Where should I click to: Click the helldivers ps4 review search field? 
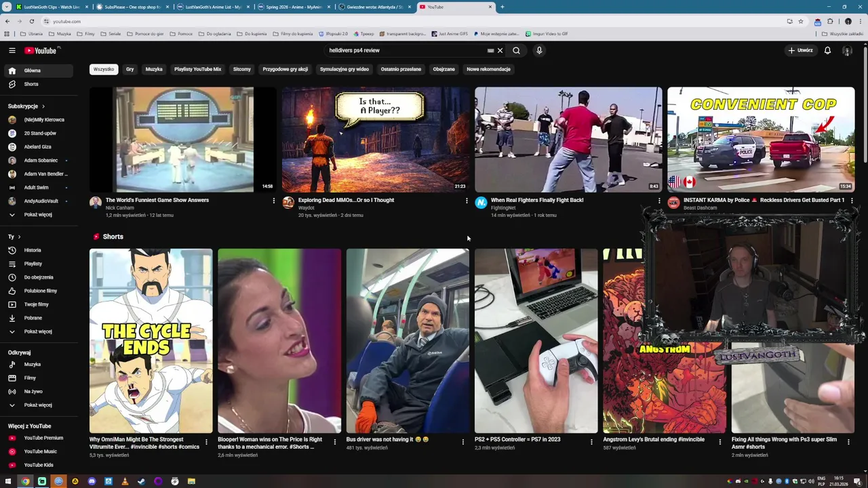tap(405, 50)
